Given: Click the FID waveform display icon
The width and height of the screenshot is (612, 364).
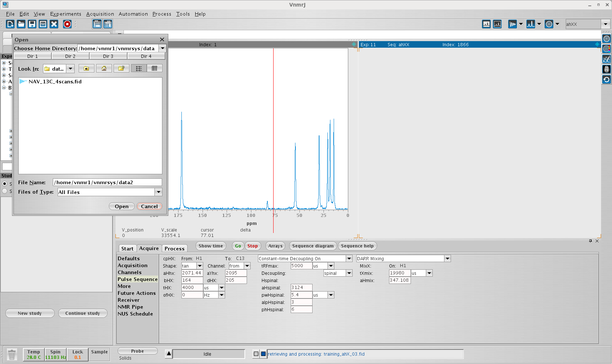Looking at the screenshot, I should (x=513, y=24).
